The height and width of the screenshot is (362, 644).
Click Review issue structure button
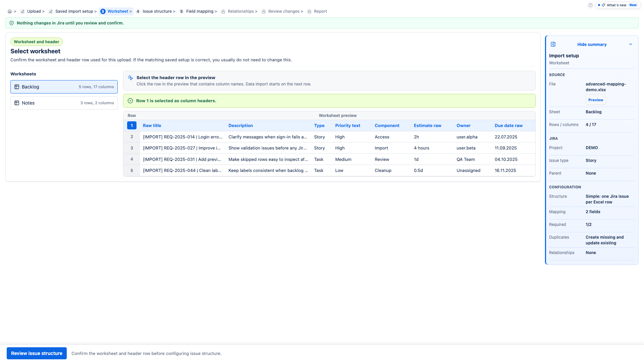point(37,353)
